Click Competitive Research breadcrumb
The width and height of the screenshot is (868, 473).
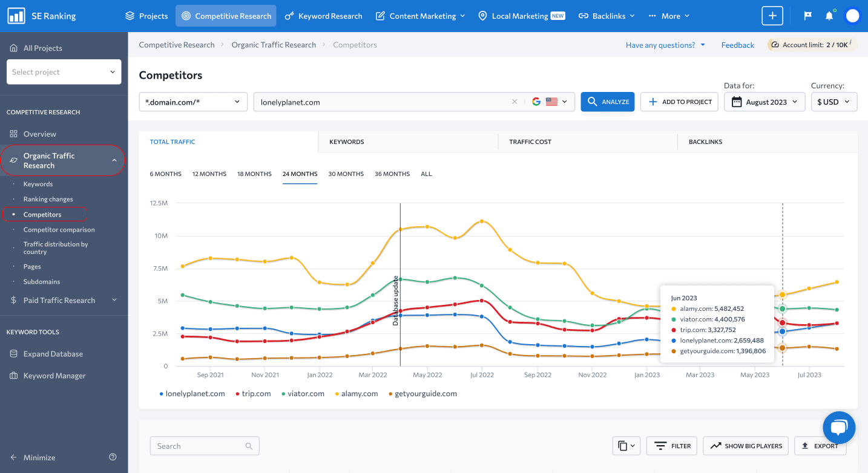tap(177, 45)
